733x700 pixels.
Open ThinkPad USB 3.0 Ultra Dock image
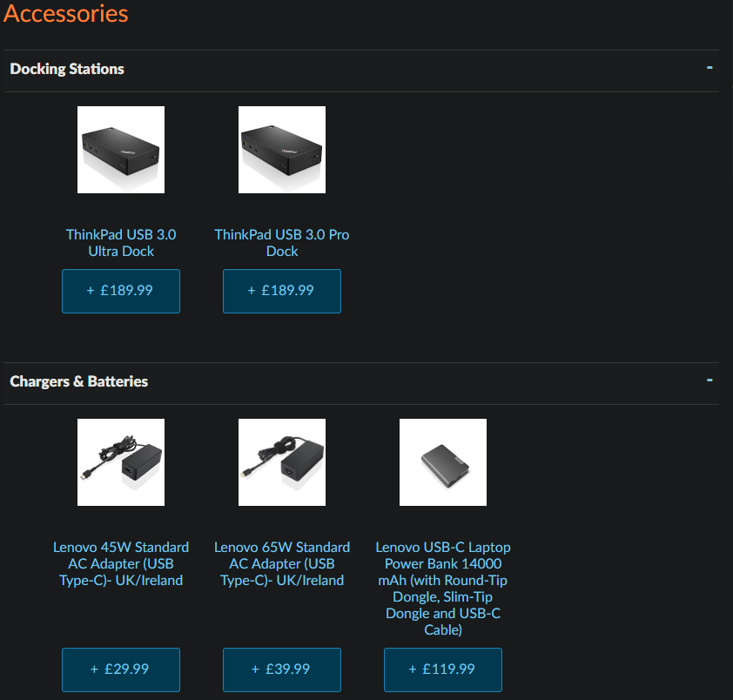click(x=121, y=150)
